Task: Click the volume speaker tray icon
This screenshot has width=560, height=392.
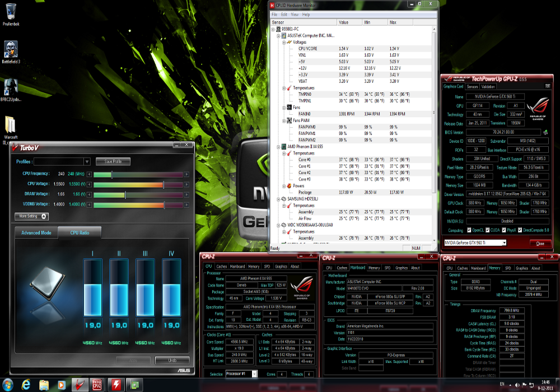Action: pos(517,385)
